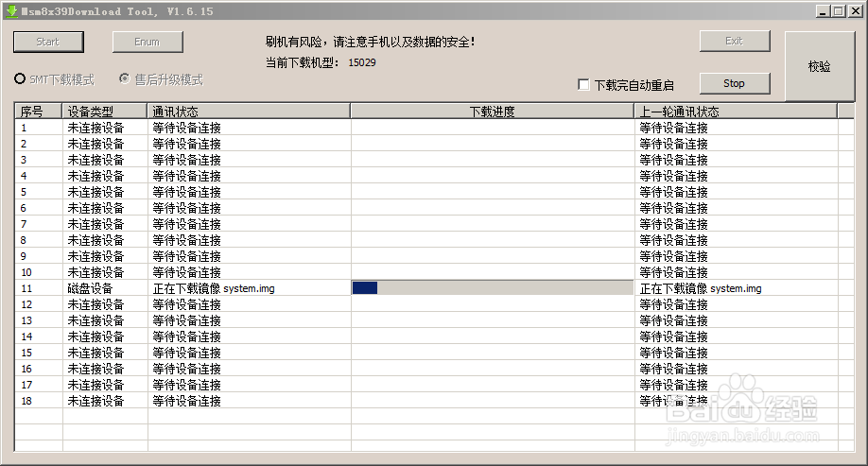The height and width of the screenshot is (466, 868).
Task: Maximize the Msm8x39Download Tool window
Action: pos(839,11)
